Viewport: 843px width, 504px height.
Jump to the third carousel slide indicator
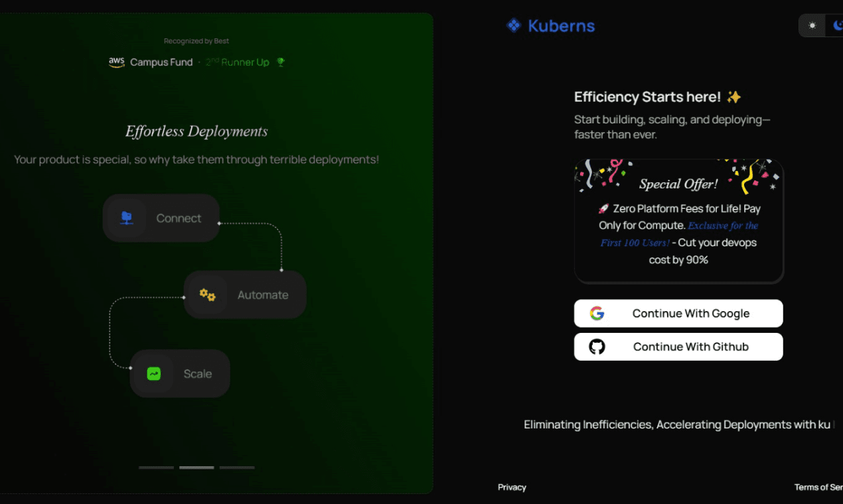coord(237,467)
